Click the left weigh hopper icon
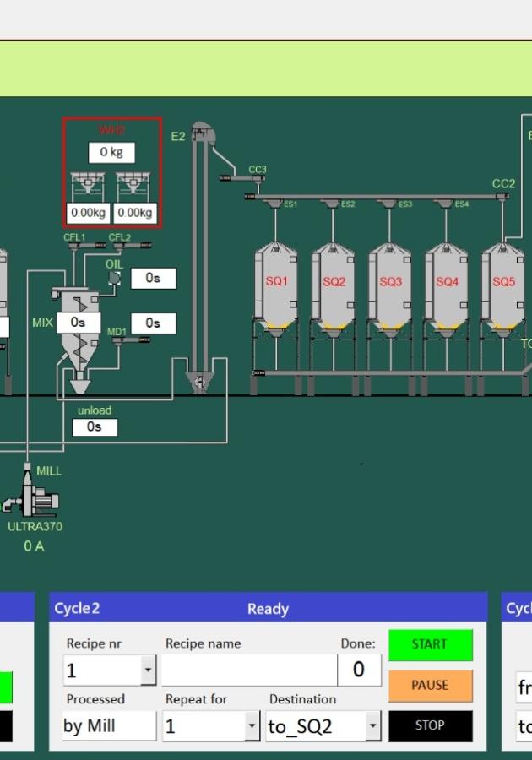The height and width of the screenshot is (760, 532). point(87,186)
